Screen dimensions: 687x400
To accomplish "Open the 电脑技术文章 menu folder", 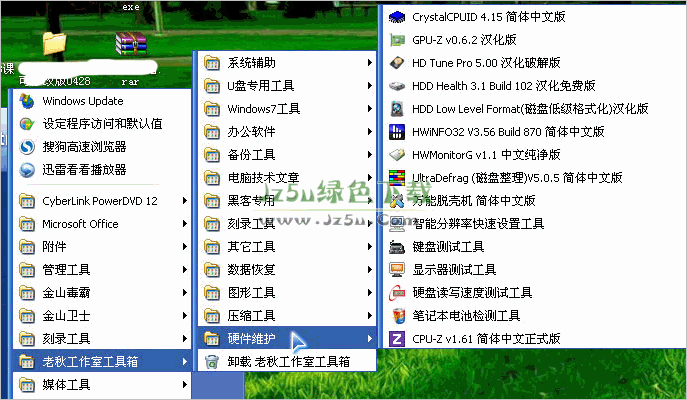I will (x=287, y=178).
